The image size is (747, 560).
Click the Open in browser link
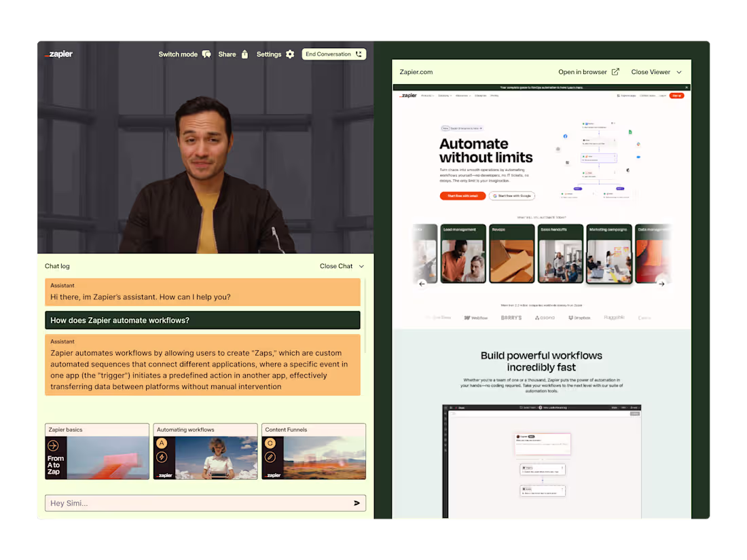click(x=582, y=72)
